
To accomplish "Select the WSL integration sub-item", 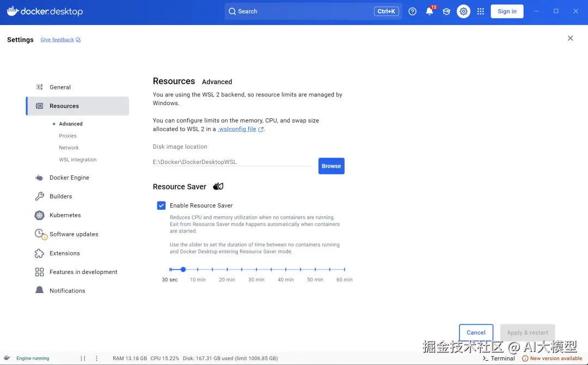I will coord(78,160).
